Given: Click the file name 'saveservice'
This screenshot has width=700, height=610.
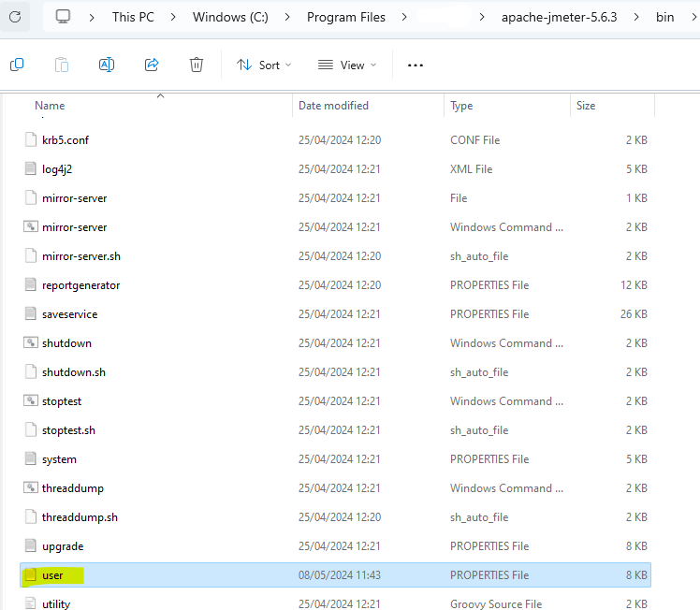Looking at the screenshot, I should click(x=69, y=314).
